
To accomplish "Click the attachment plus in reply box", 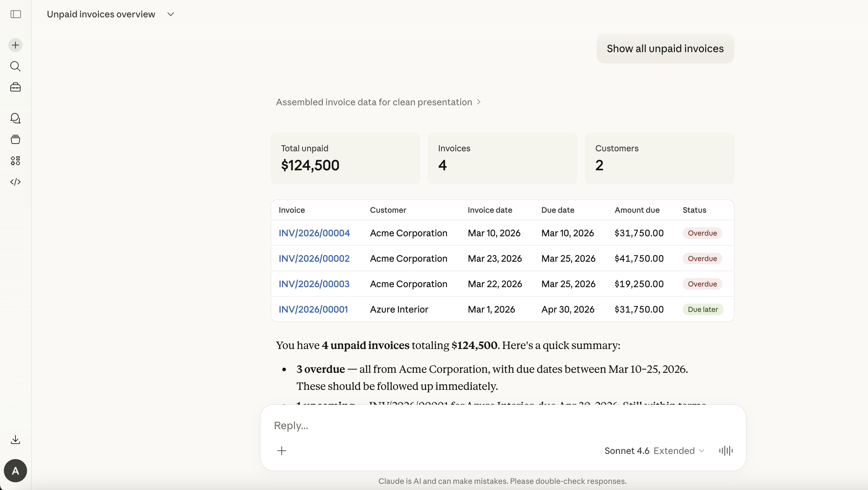I will (x=282, y=451).
